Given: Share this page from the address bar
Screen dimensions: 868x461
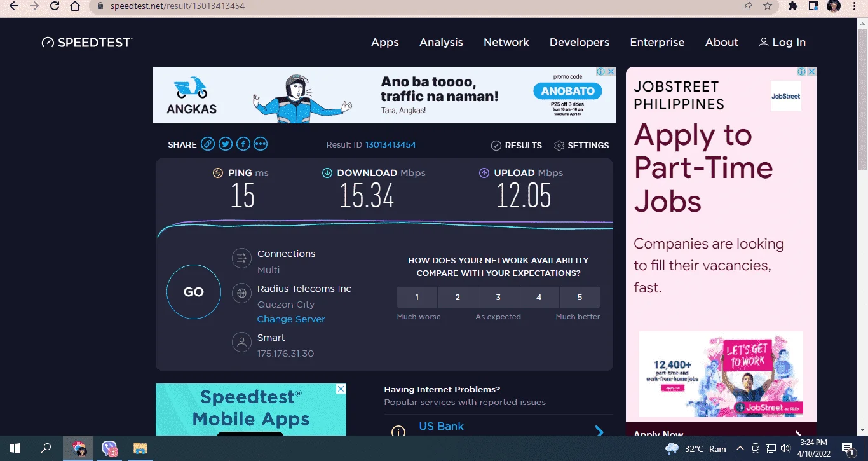Looking at the screenshot, I should pos(747,6).
